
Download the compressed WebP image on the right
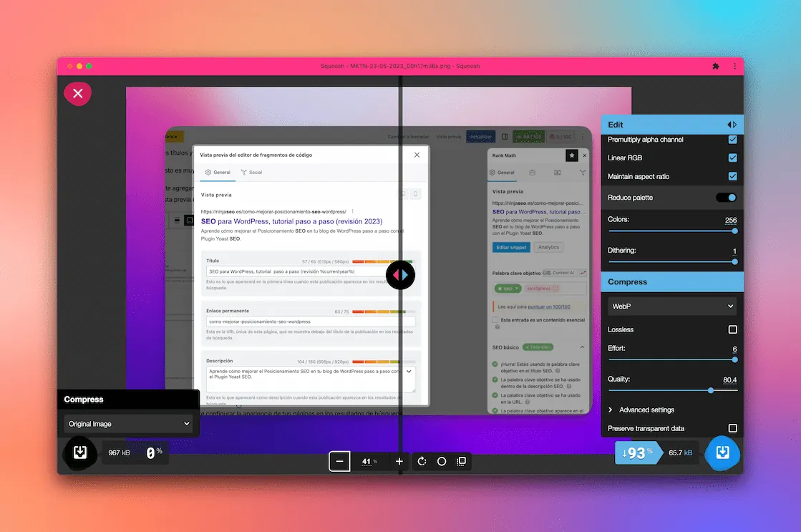pyautogui.click(x=722, y=453)
